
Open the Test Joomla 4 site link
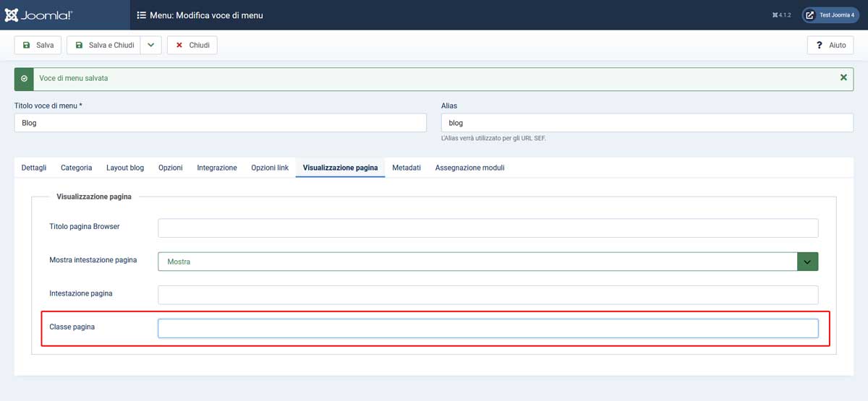[830, 15]
